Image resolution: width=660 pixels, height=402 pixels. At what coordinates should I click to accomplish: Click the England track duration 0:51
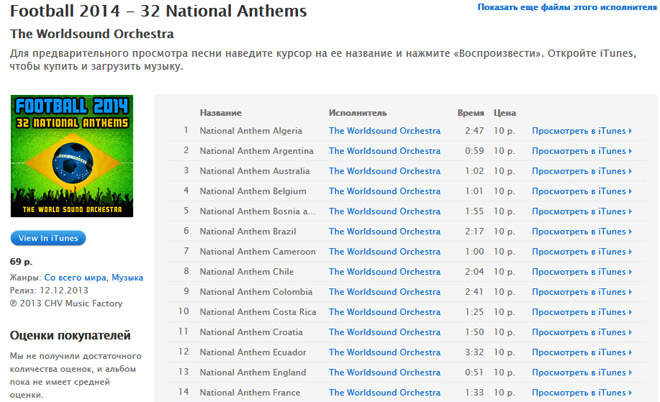[x=474, y=373]
